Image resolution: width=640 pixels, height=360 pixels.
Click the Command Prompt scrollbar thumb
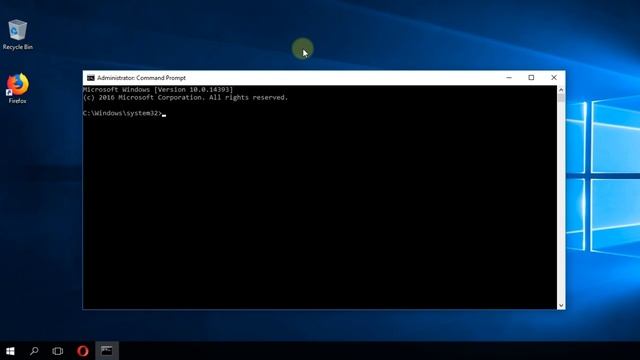click(x=561, y=98)
